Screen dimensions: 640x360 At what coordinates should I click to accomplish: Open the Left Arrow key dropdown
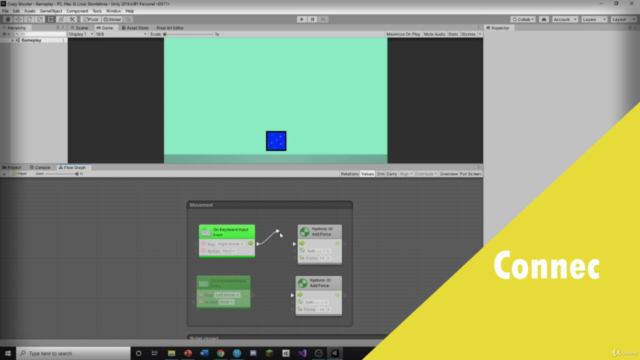tap(227, 295)
